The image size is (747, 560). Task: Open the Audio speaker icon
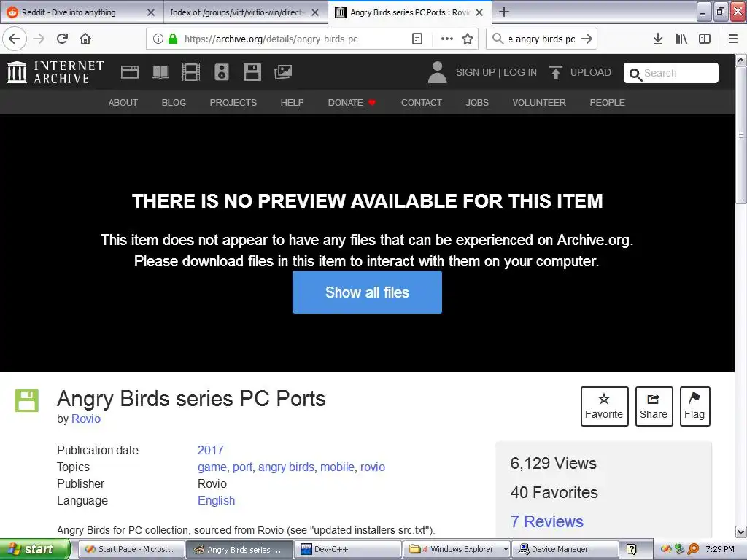(x=222, y=72)
